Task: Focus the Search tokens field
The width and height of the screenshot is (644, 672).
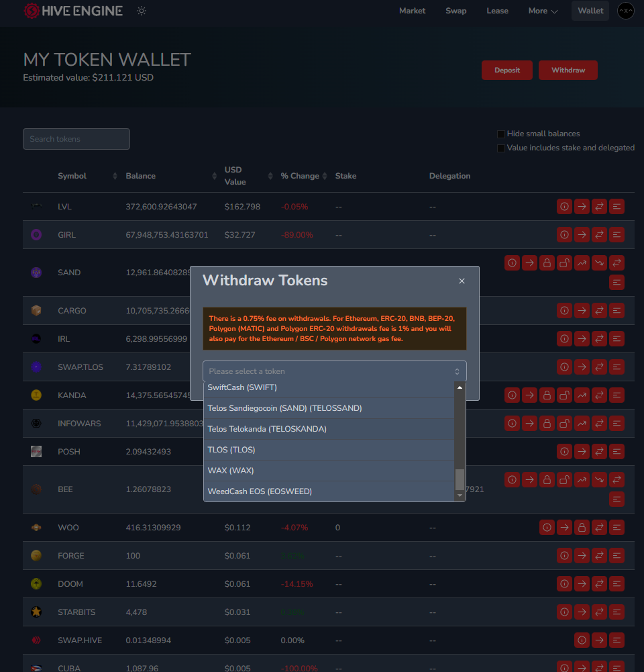Action: point(76,139)
